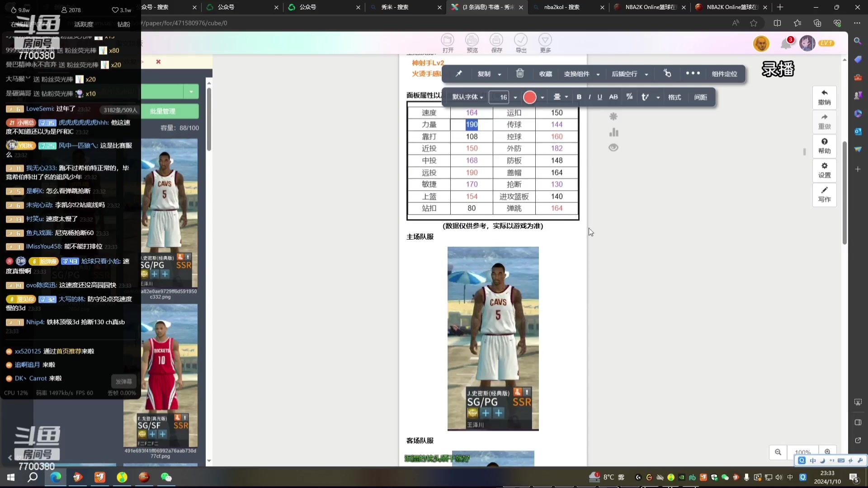
Task: Open the 复制 dropdown arrow
Action: [x=500, y=74]
